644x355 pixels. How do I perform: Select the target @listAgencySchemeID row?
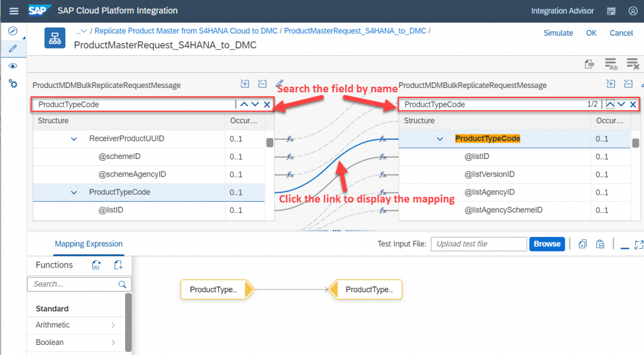[x=514, y=210]
